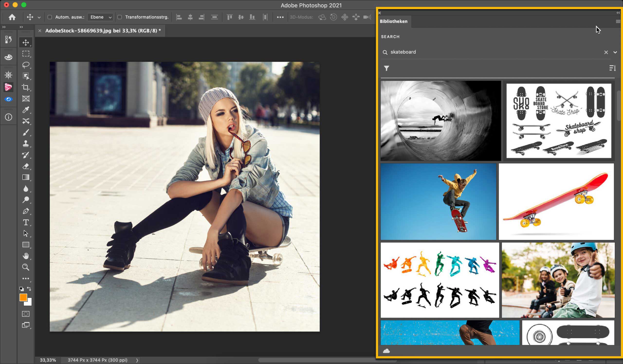Select the Brush tool
Viewport: 623px width, 364px height.
tap(26, 133)
